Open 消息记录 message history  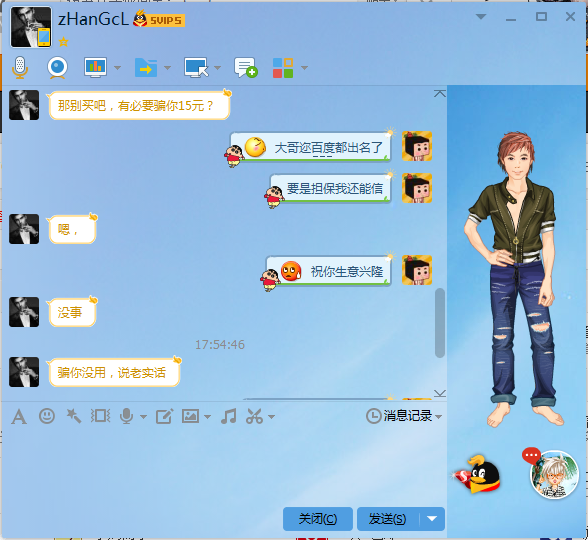(x=404, y=416)
